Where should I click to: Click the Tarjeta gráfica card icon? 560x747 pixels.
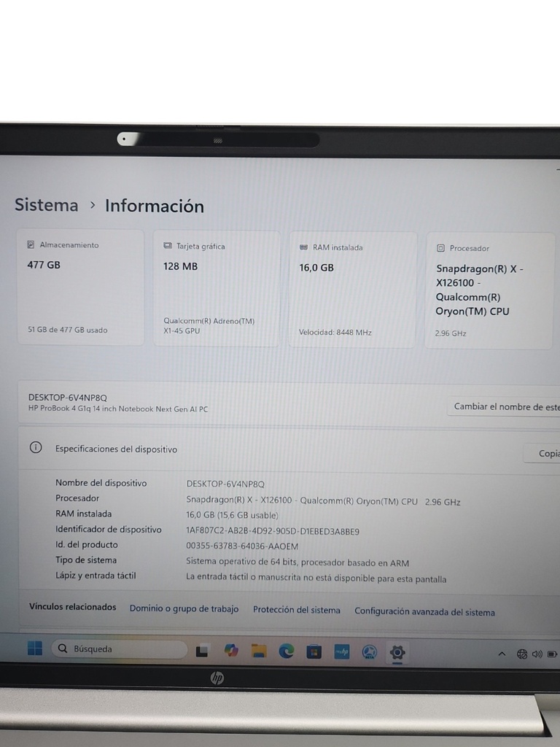[168, 246]
